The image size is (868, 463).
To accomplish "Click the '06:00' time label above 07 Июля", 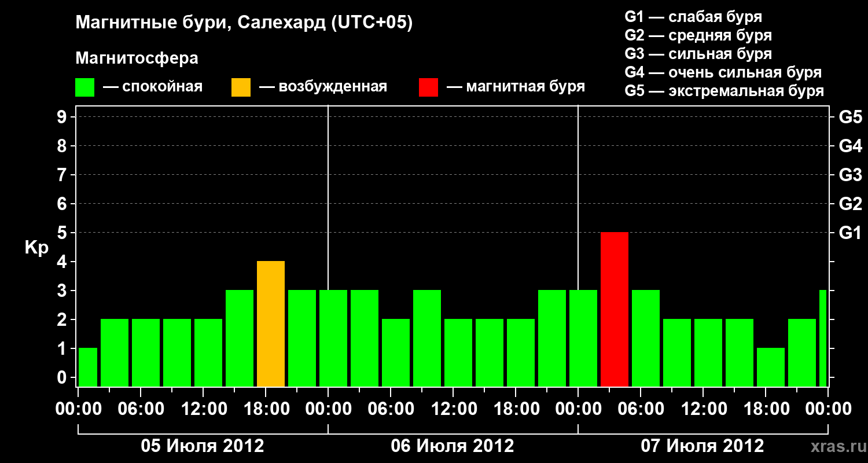I will click(641, 409).
